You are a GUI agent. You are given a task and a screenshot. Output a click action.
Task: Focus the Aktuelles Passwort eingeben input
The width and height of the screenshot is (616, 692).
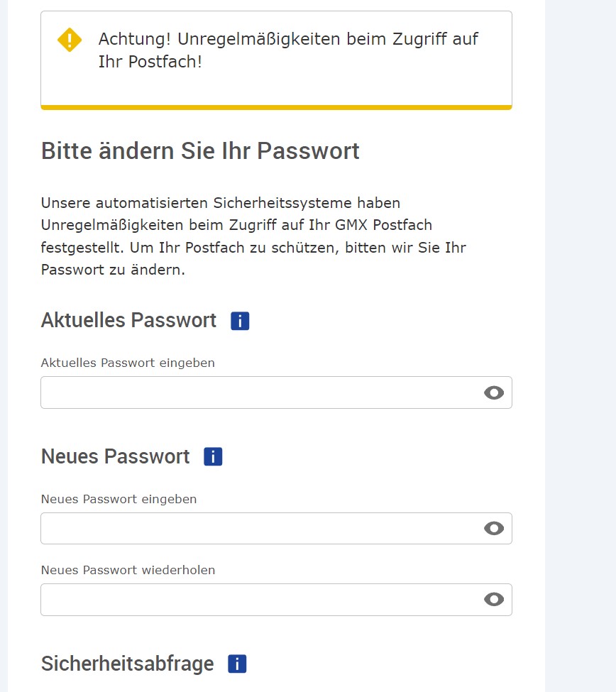(276, 392)
